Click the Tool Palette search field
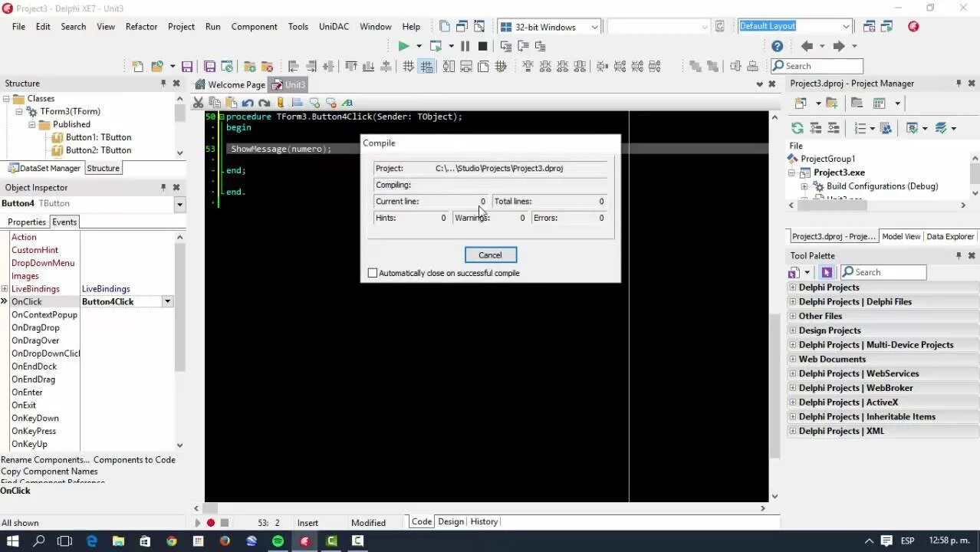Image resolution: width=980 pixels, height=552 pixels. (883, 272)
